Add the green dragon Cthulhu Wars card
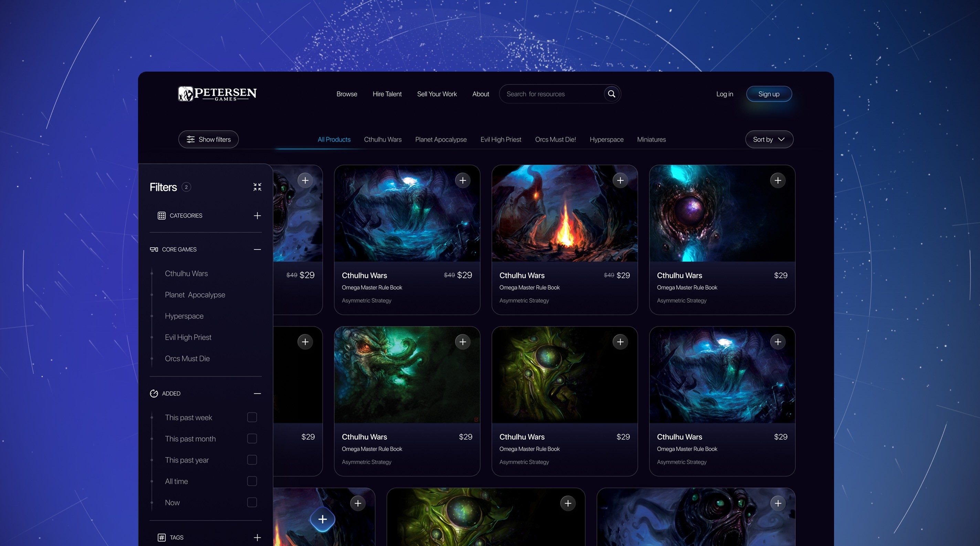 (x=463, y=342)
